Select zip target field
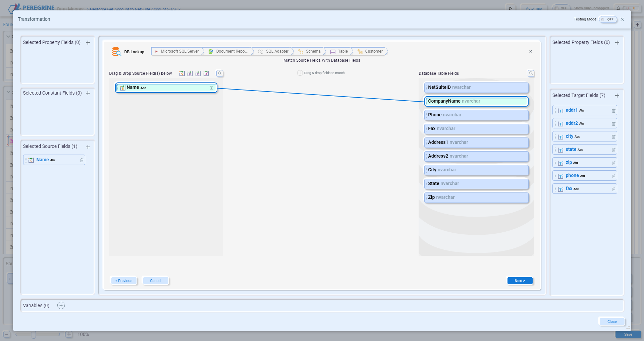The image size is (644, 341). coord(585,163)
